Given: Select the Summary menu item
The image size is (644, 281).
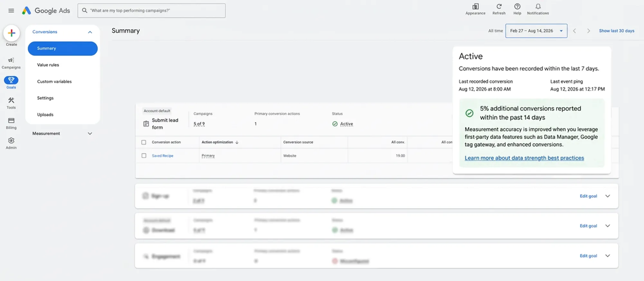Looking at the screenshot, I should click(x=63, y=48).
